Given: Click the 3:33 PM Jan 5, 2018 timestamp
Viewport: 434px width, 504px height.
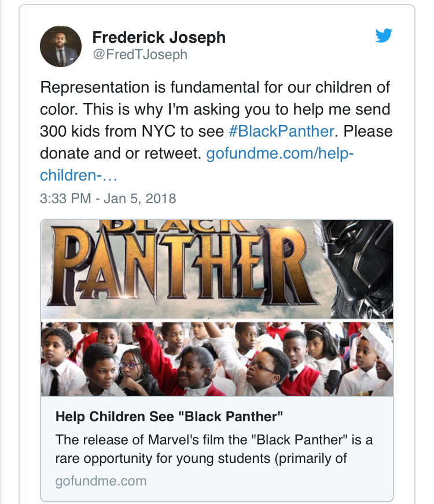Looking at the screenshot, I should (x=108, y=198).
